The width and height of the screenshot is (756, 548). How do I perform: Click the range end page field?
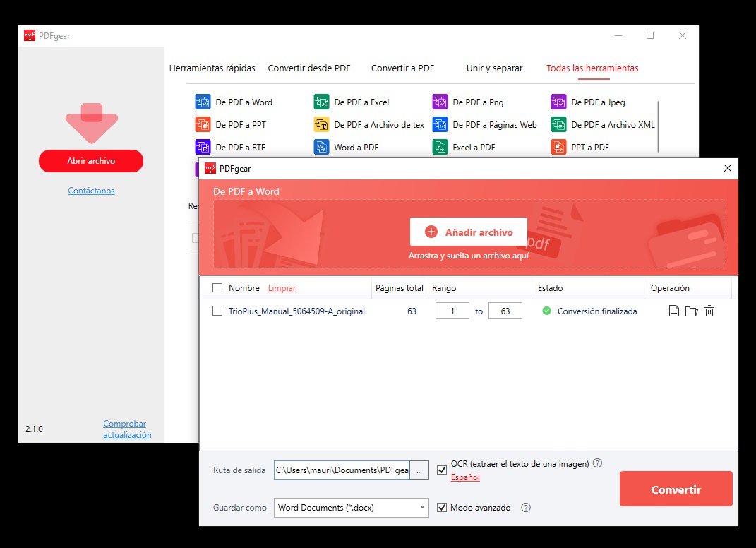505,311
